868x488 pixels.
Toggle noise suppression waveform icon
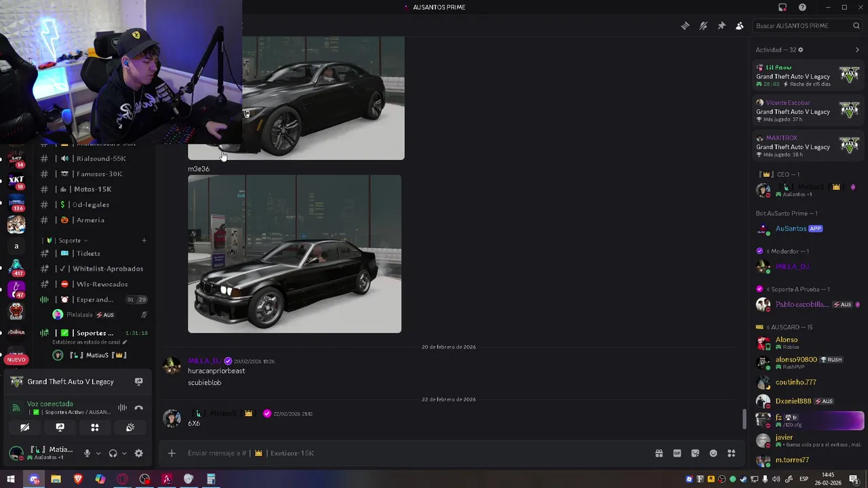coord(122,407)
